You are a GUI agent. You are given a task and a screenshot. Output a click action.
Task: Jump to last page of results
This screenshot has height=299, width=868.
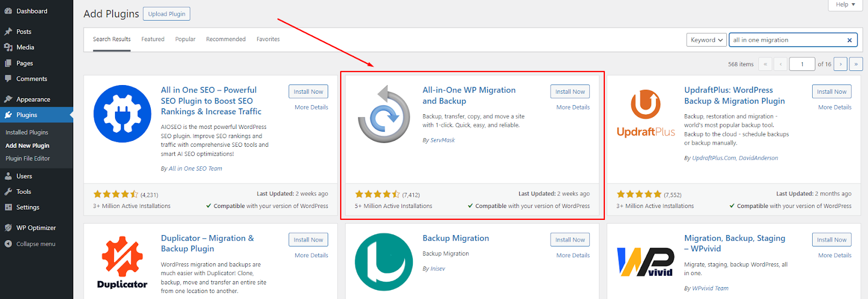pos(856,64)
